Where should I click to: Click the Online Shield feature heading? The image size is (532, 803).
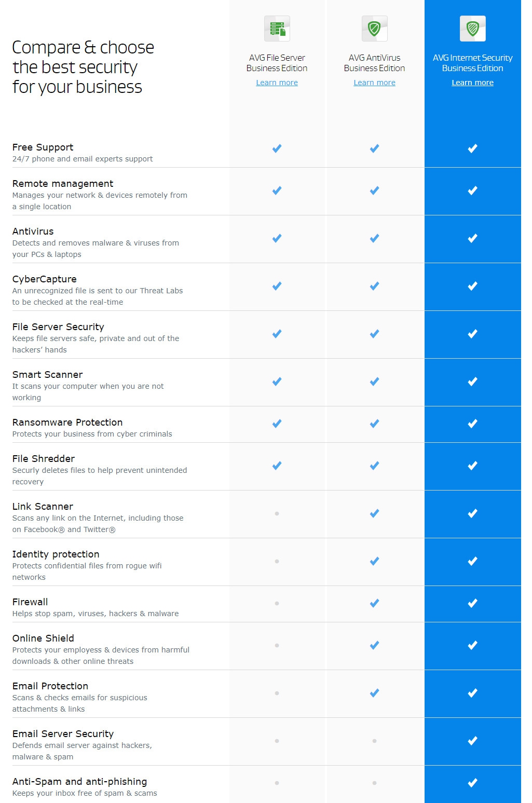43,638
